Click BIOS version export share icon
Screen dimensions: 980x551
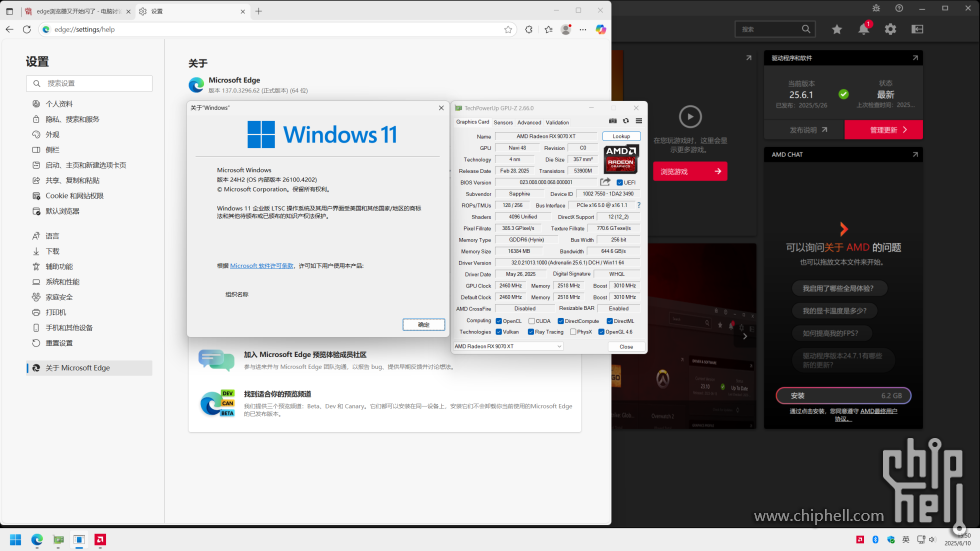pos(605,182)
